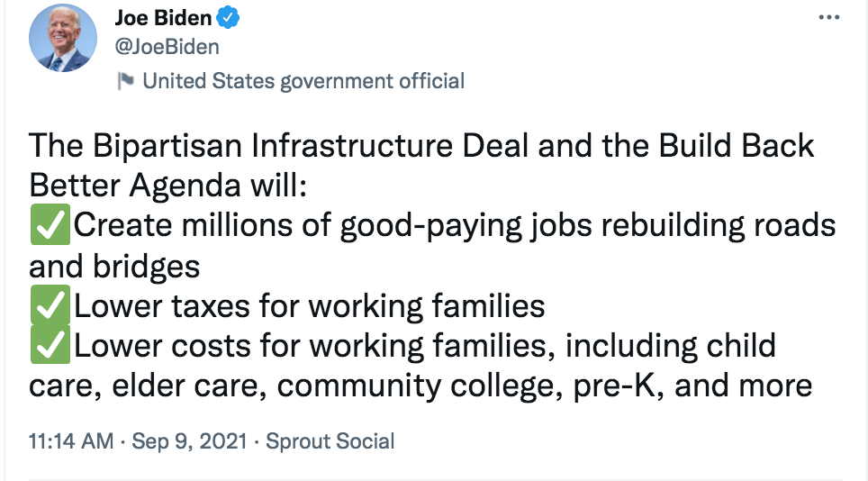This screenshot has height=481, width=868.
Task: Click the words and bridges
Action: click(x=114, y=267)
